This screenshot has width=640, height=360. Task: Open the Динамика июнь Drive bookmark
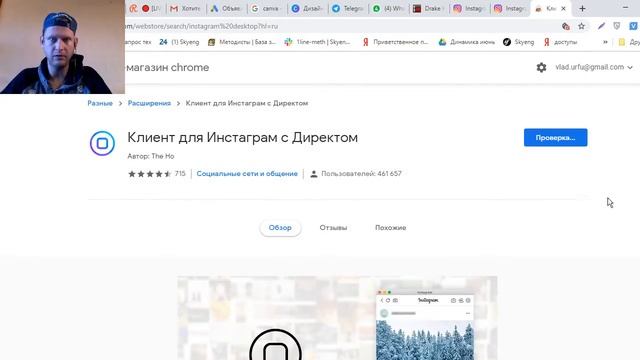[467, 42]
